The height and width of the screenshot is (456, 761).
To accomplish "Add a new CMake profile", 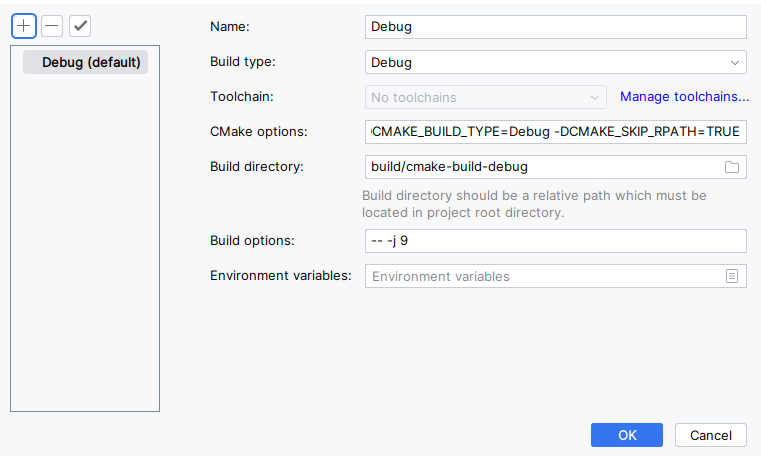I will point(24,26).
